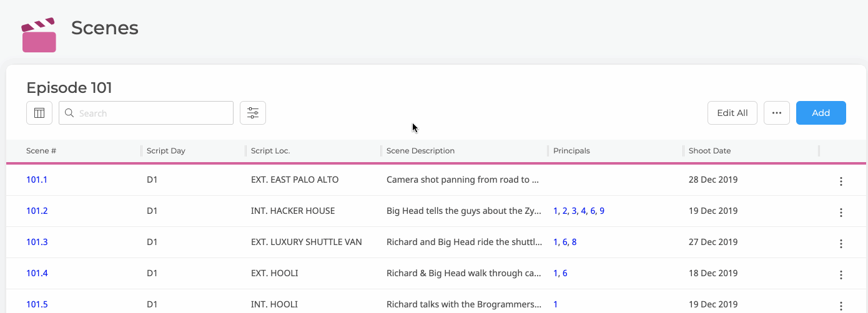Open row options for scene 101.5
The image size is (868, 313).
[841, 306]
